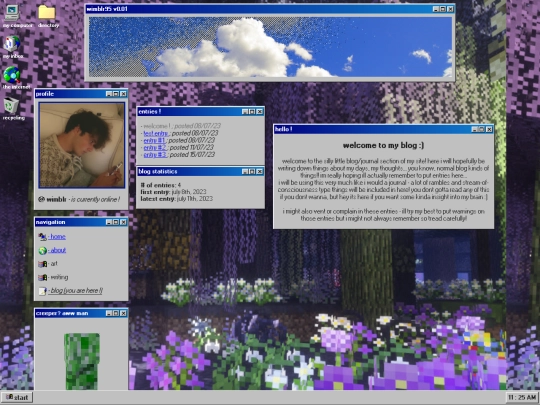Open the blog (you are here!) link
Screen dimensions: 540x405
pos(75,291)
